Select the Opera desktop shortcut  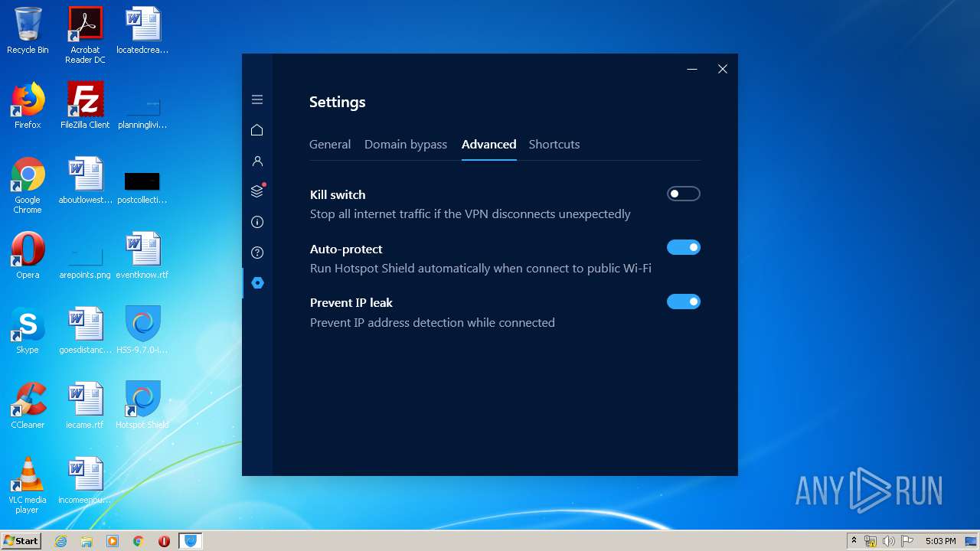28,256
